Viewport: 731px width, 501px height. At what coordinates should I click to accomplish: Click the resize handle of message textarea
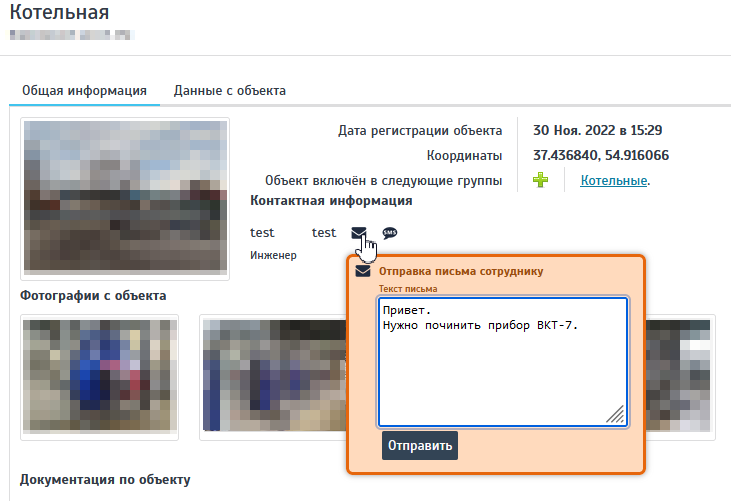click(x=615, y=414)
